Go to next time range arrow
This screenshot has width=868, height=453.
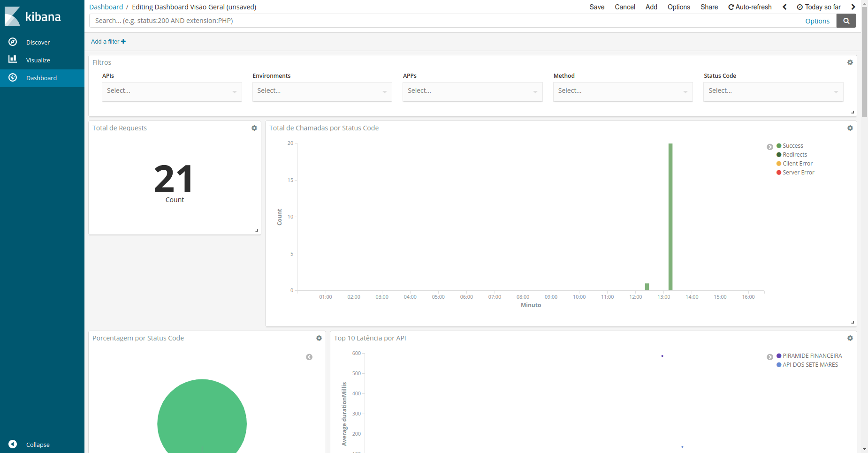(853, 7)
